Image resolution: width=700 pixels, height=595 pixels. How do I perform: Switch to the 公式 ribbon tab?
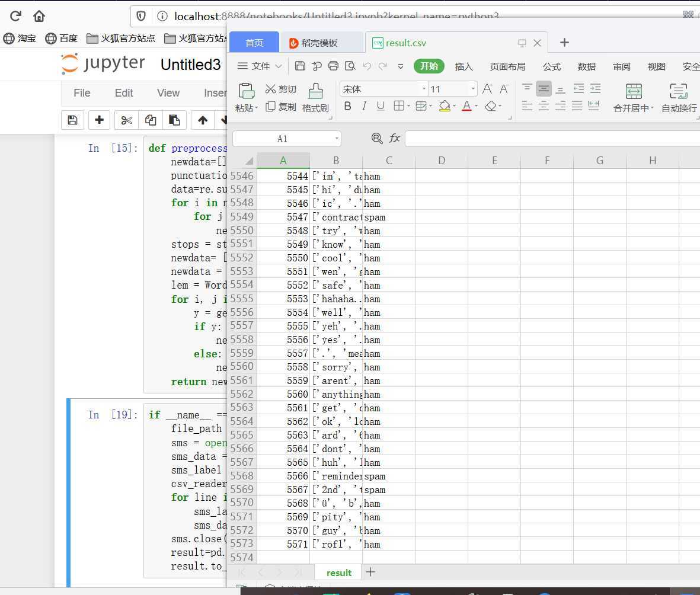(x=551, y=66)
